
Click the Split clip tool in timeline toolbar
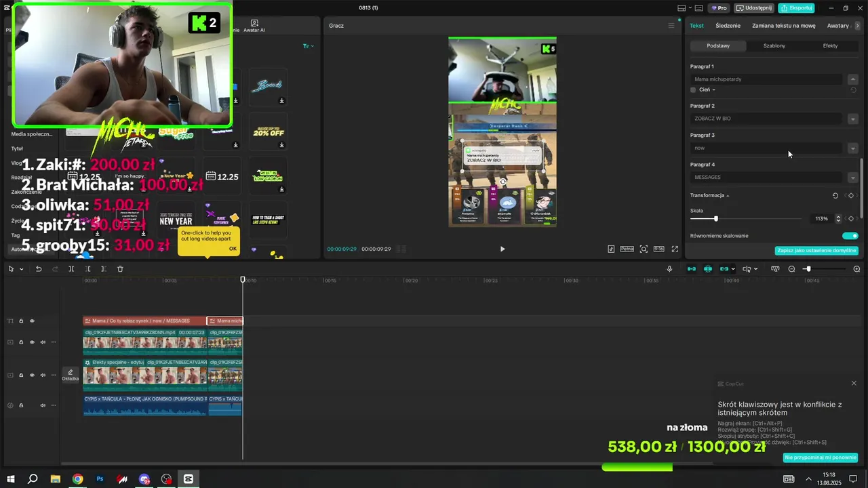(x=71, y=269)
